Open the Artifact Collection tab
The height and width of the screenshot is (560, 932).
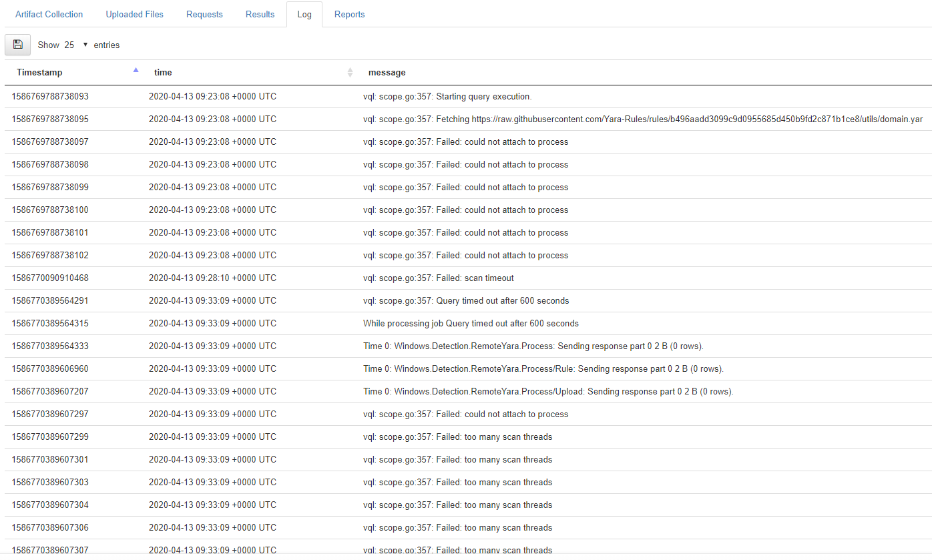pyautogui.click(x=49, y=14)
